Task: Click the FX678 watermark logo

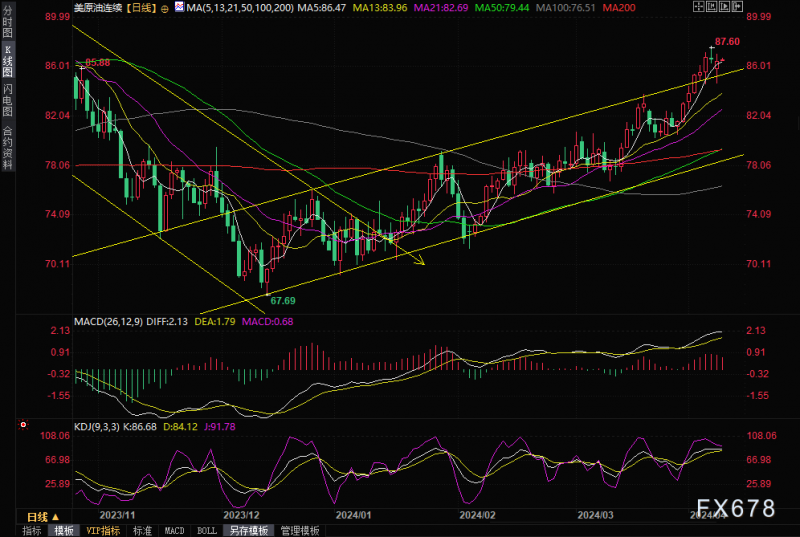Action: coord(736,508)
